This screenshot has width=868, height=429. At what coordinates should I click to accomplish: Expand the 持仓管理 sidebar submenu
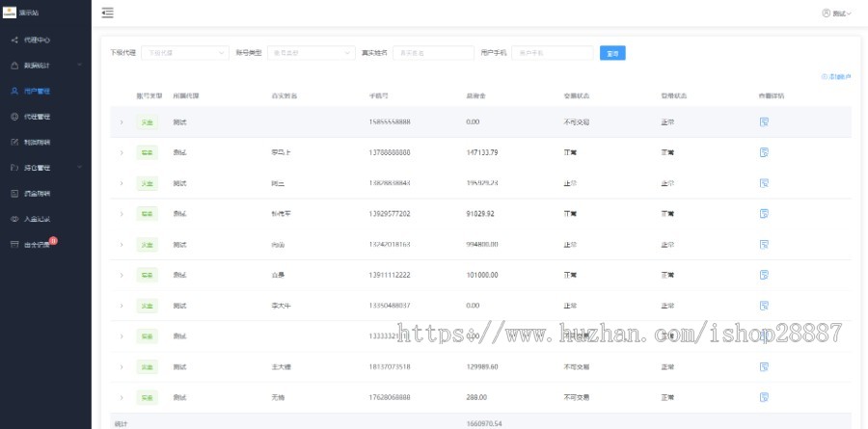45,168
